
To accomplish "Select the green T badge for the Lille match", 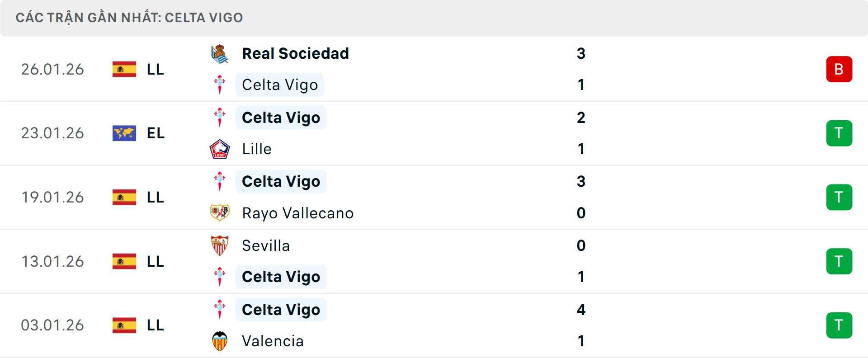I will pos(840,133).
